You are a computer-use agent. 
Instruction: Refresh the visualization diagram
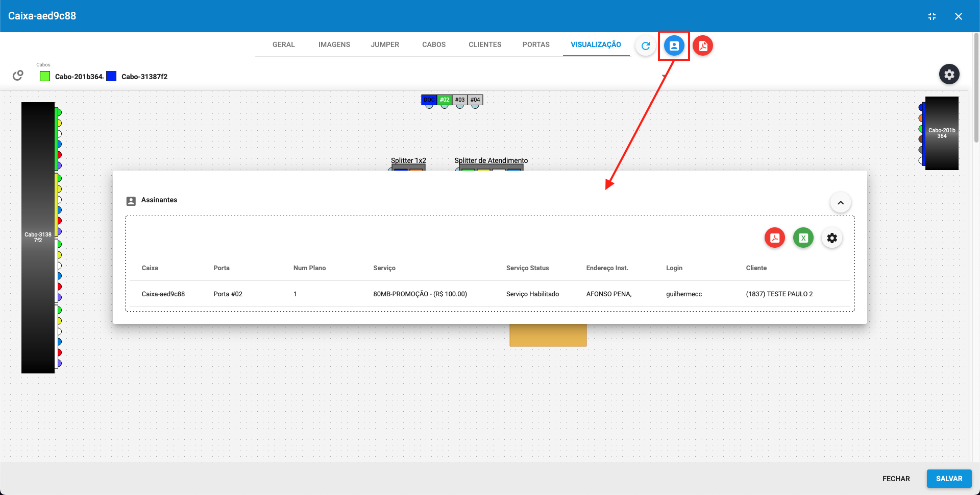point(645,45)
